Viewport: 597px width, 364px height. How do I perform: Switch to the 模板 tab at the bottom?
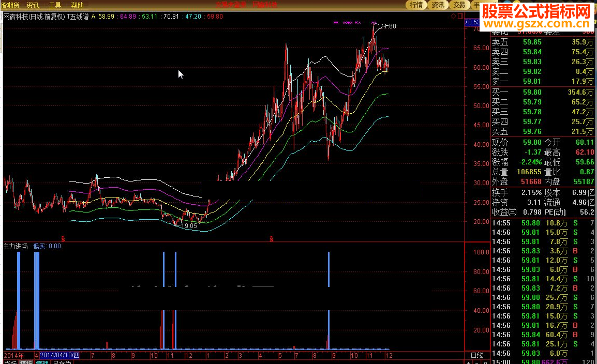[x=26, y=363]
